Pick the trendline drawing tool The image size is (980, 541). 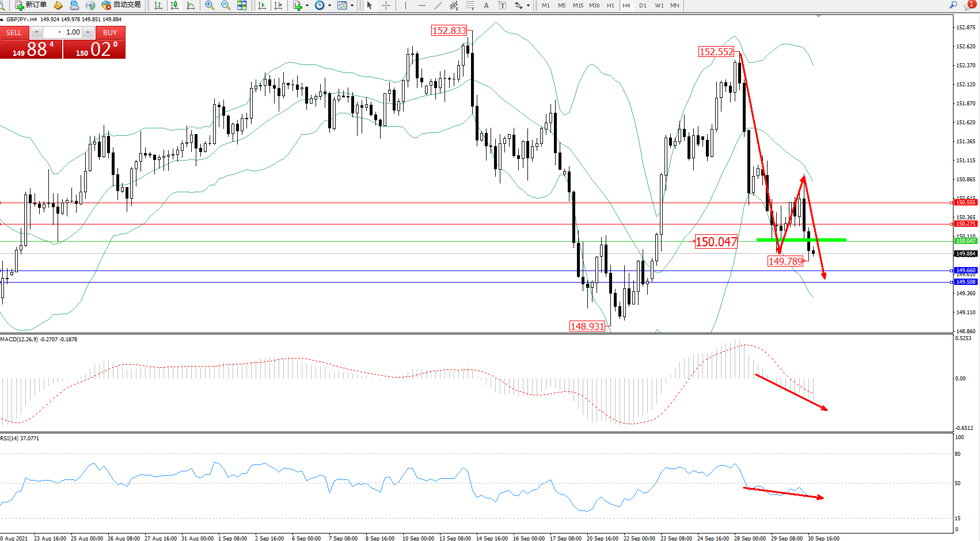(x=438, y=5)
